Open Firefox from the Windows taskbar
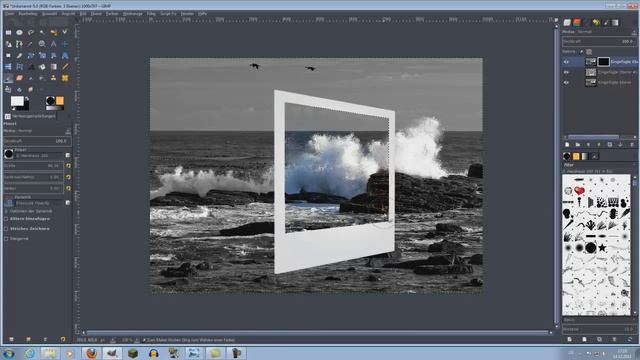The image size is (640, 360). pos(91,353)
